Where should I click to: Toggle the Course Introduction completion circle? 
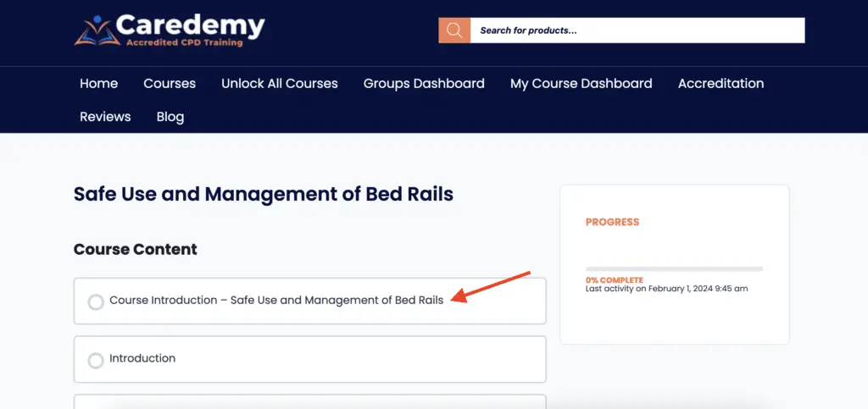tap(96, 302)
